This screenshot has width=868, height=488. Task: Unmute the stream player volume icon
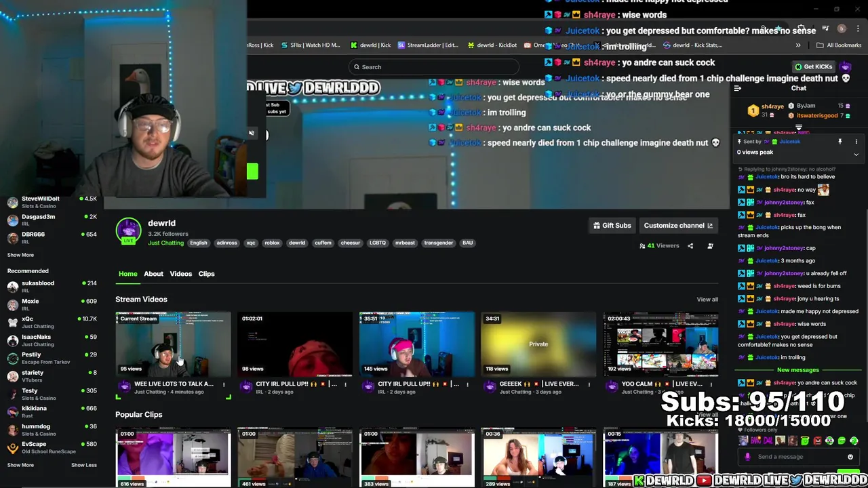click(x=251, y=133)
